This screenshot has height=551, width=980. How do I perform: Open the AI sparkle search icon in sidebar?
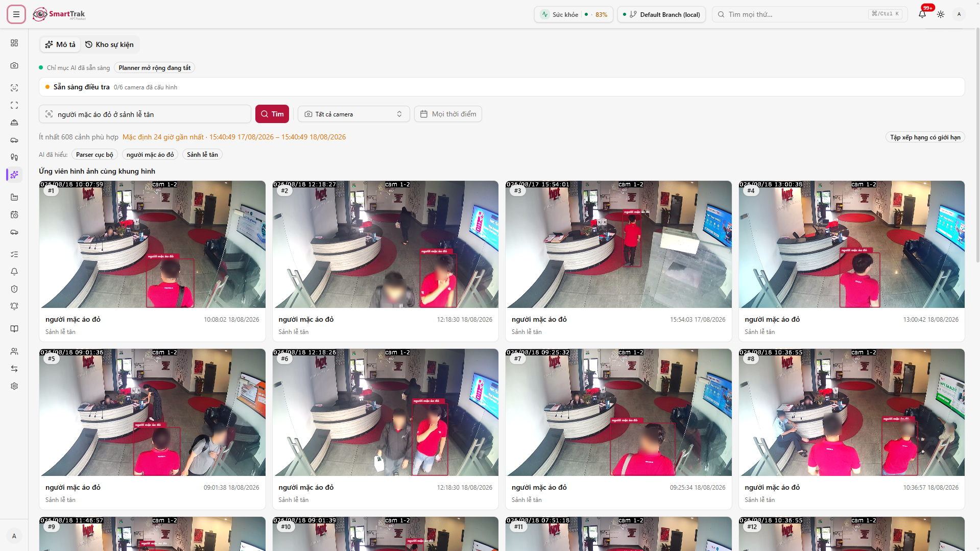point(14,175)
